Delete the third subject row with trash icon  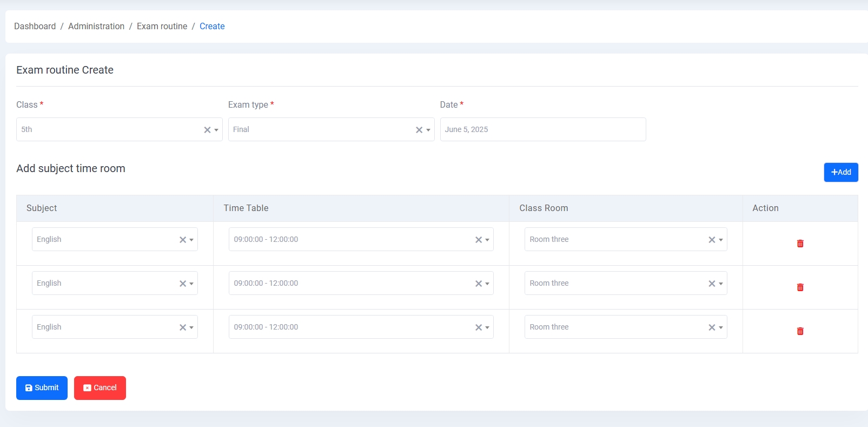point(800,331)
